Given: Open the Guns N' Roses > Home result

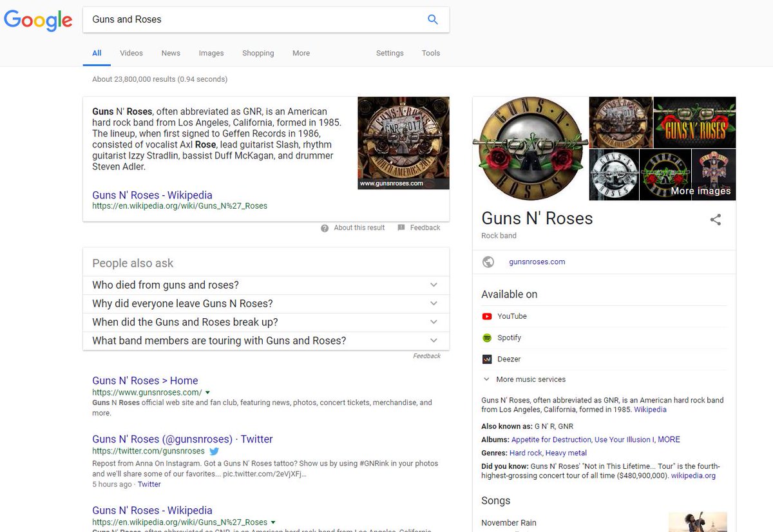Looking at the screenshot, I should click(x=145, y=381).
